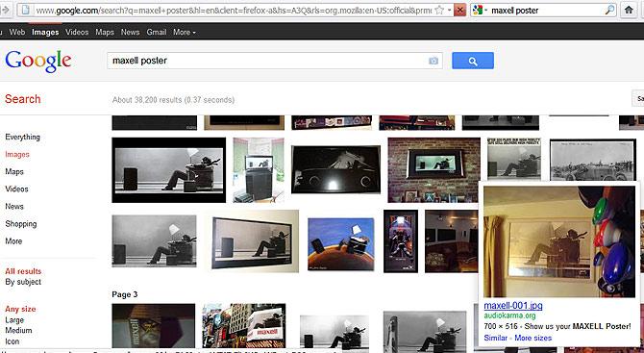The image size is (644, 353).
Task: Open Gmail from the top bar
Action: [157, 32]
